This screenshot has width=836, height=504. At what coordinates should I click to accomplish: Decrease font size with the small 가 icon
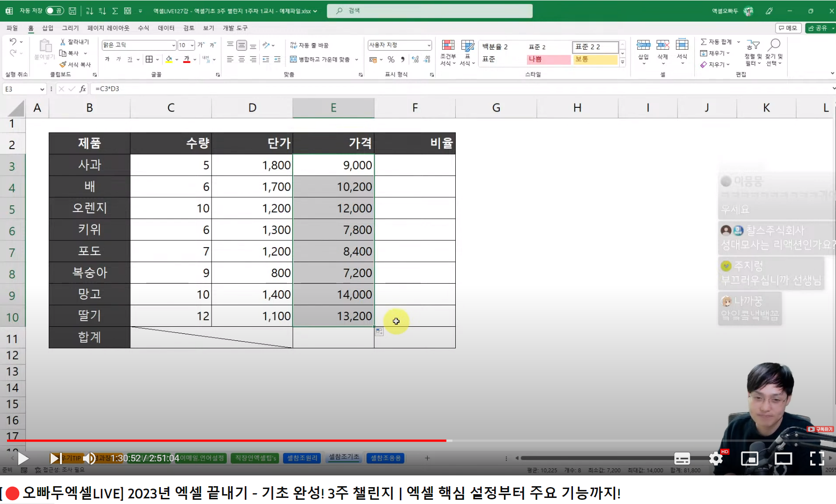[212, 45]
